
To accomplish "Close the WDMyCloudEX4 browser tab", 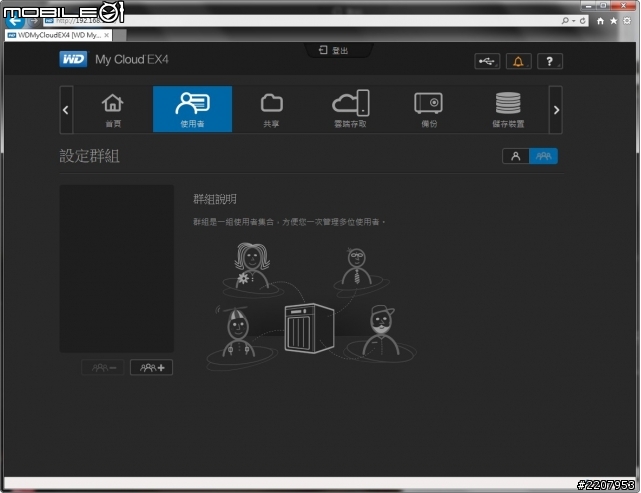I will point(106,35).
